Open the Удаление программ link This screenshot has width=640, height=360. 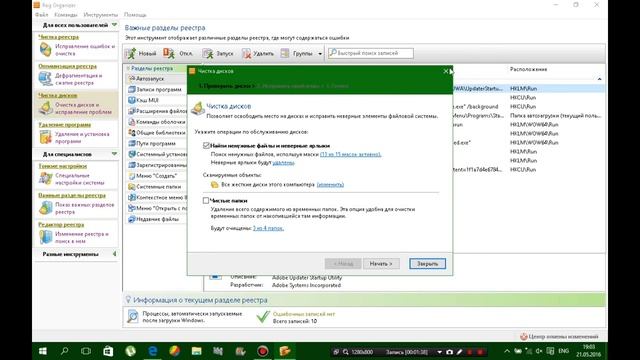point(64,125)
